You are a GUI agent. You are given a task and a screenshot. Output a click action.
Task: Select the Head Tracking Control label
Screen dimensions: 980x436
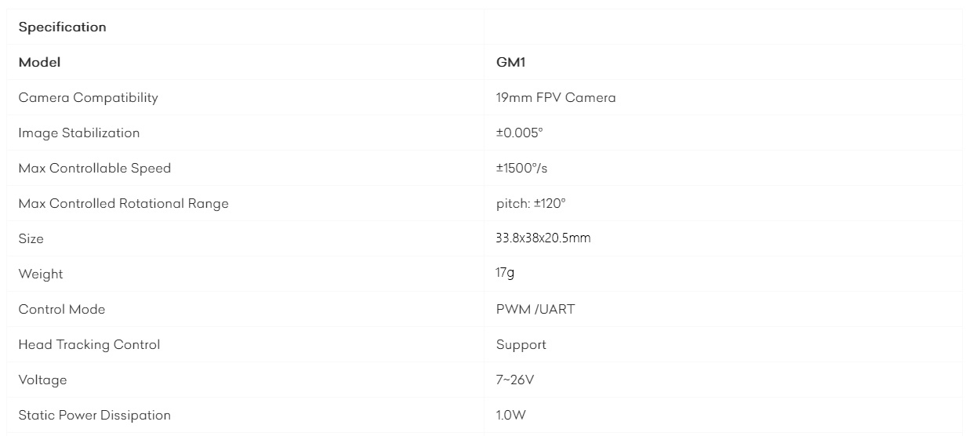pyautogui.click(x=89, y=344)
